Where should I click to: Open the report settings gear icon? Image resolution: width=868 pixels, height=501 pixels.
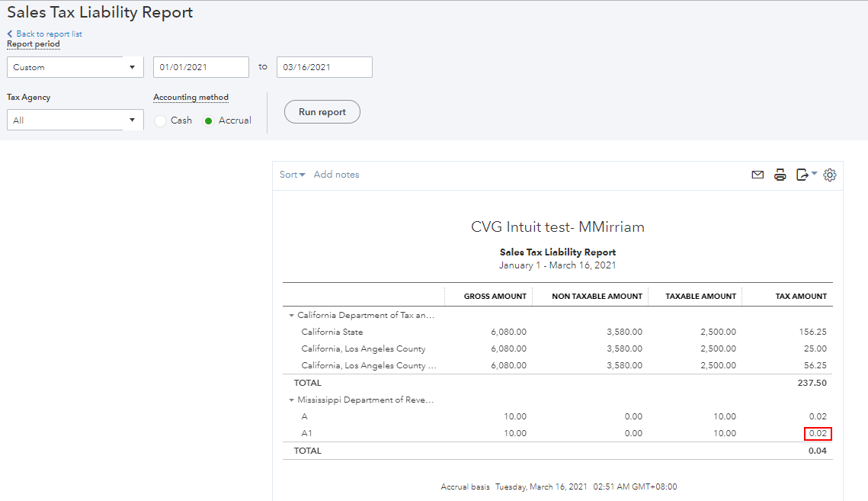pos(830,175)
